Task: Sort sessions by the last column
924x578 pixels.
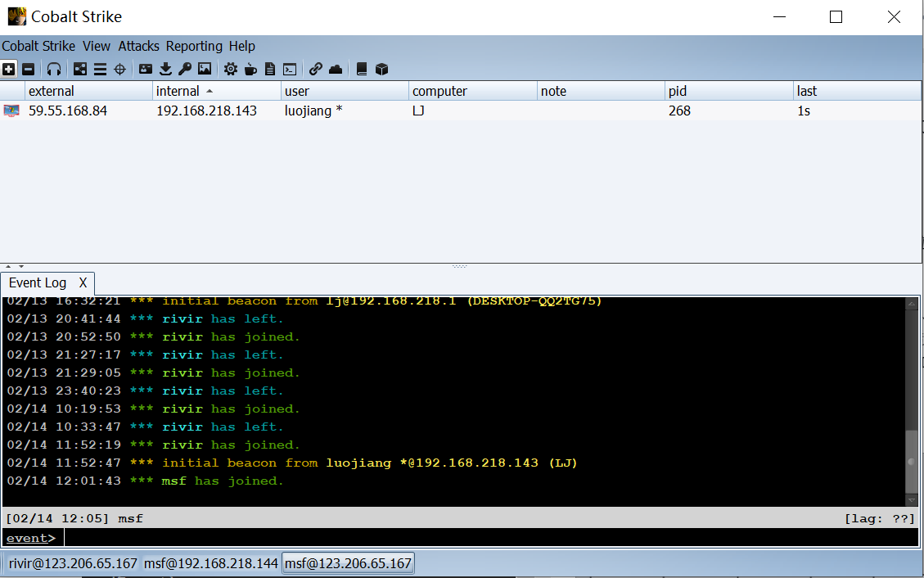Action: click(857, 91)
